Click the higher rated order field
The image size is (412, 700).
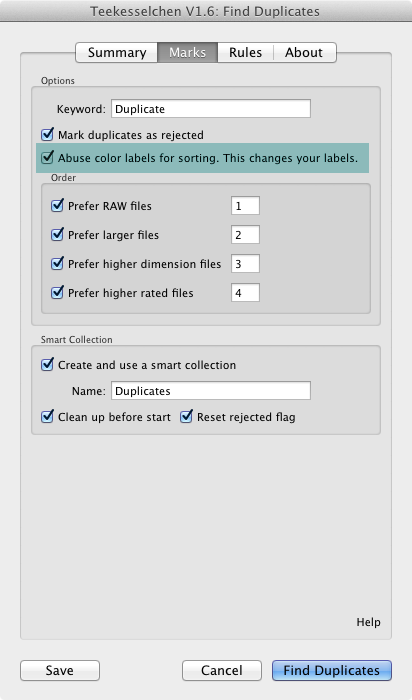click(245, 293)
